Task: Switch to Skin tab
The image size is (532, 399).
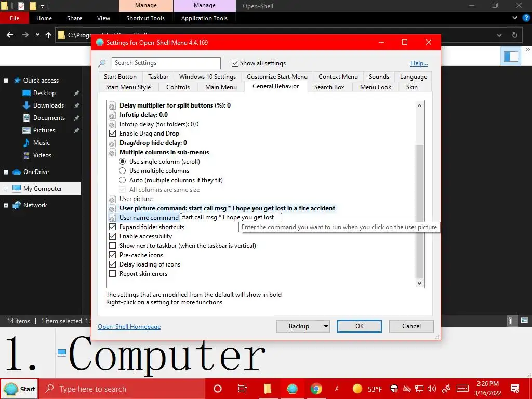Action: coord(412,87)
